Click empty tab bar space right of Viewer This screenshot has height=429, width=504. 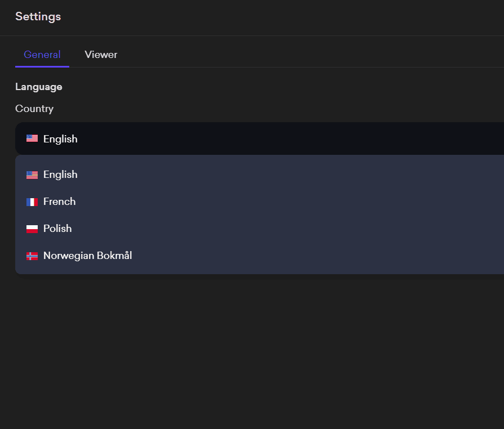coord(310,55)
